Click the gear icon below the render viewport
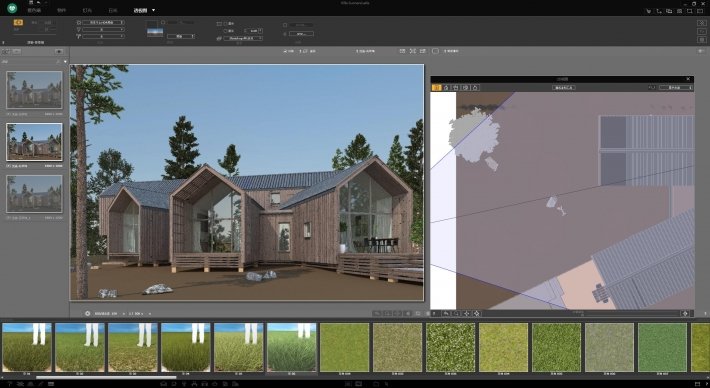710x388 pixels. tap(87, 313)
